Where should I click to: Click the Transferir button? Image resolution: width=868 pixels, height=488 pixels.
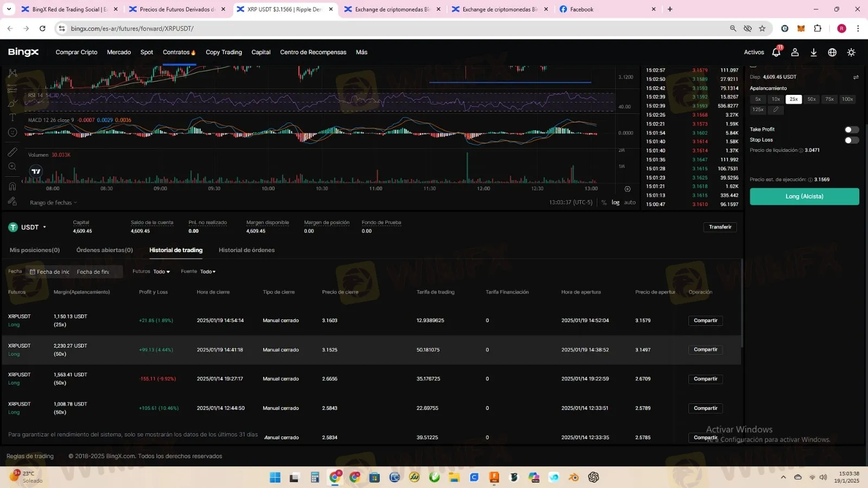click(720, 227)
